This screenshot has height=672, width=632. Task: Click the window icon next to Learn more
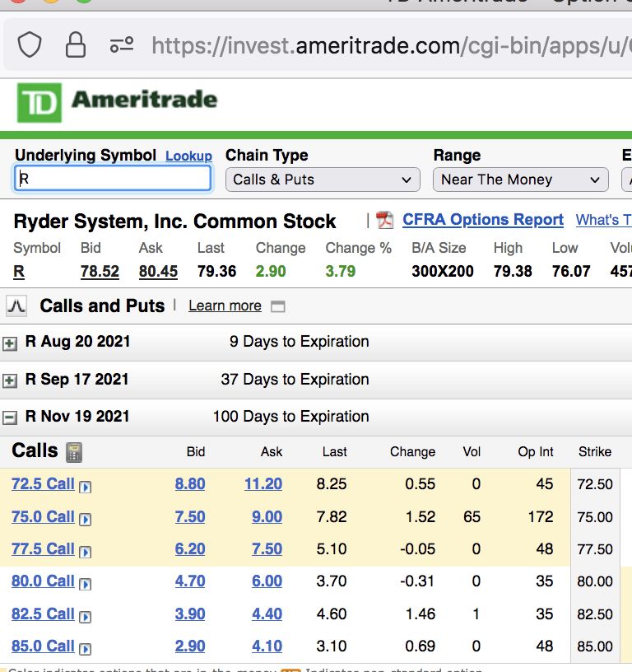278,306
